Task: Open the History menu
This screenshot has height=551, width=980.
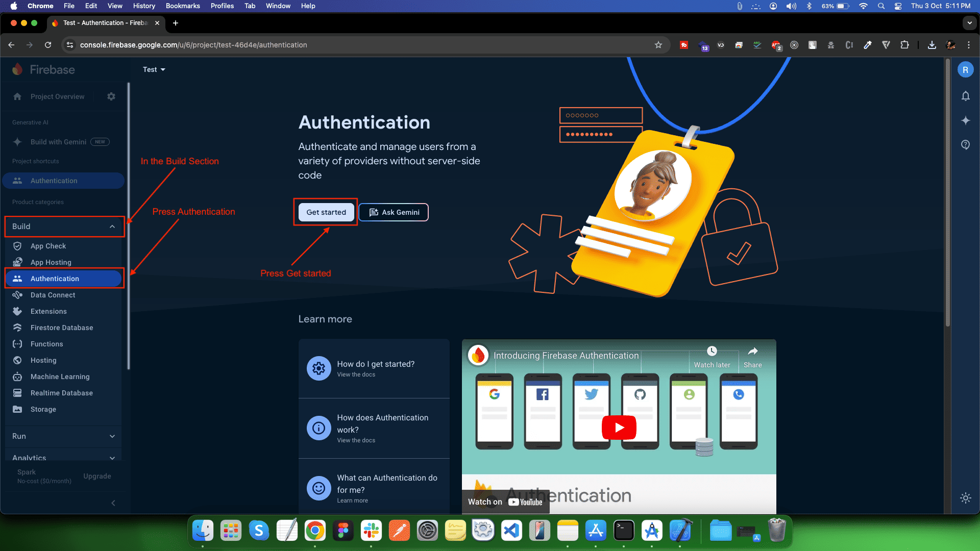Action: (143, 6)
